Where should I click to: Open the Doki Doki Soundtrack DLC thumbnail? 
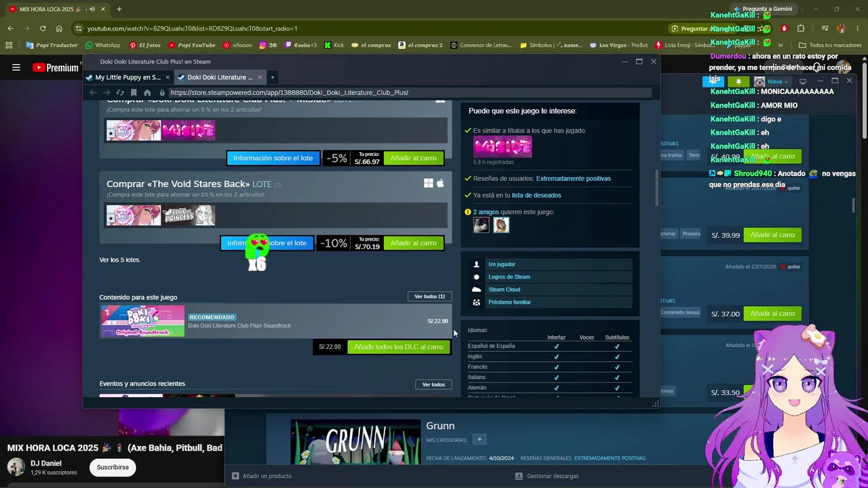click(x=142, y=321)
